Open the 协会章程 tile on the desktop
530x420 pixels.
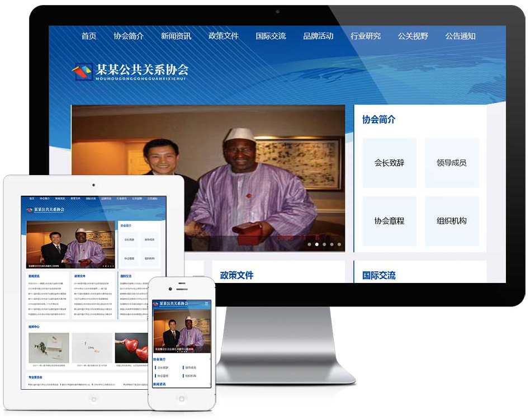pos(390,221)
